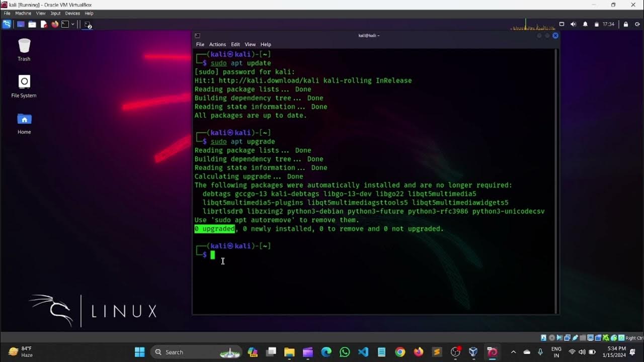Open the file manager from Kali panel

pyautogui.click(x=32, y=24)
